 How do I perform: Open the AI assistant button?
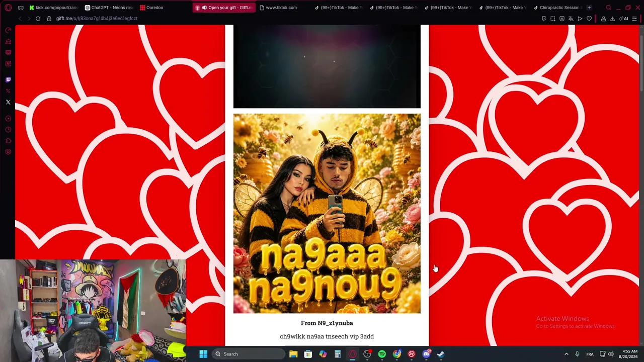click(x=623, y=19)
